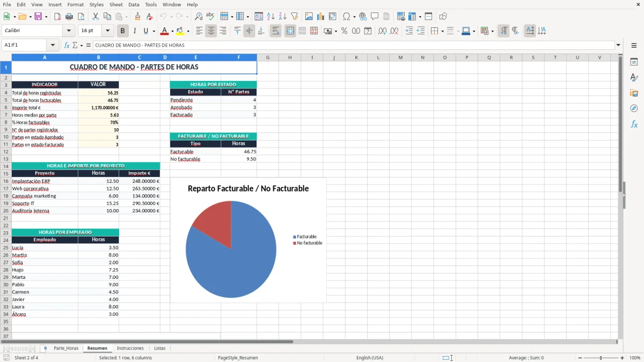Open the sidebar Properties icon
This screenshot has width=644, height=362.
point(634,62)
